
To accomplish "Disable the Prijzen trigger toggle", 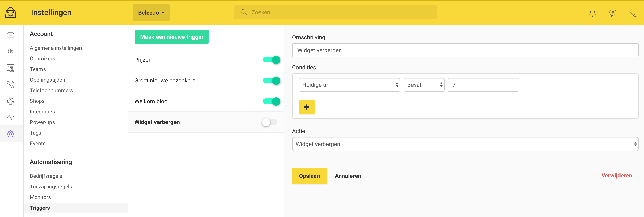I will [271, 60].
